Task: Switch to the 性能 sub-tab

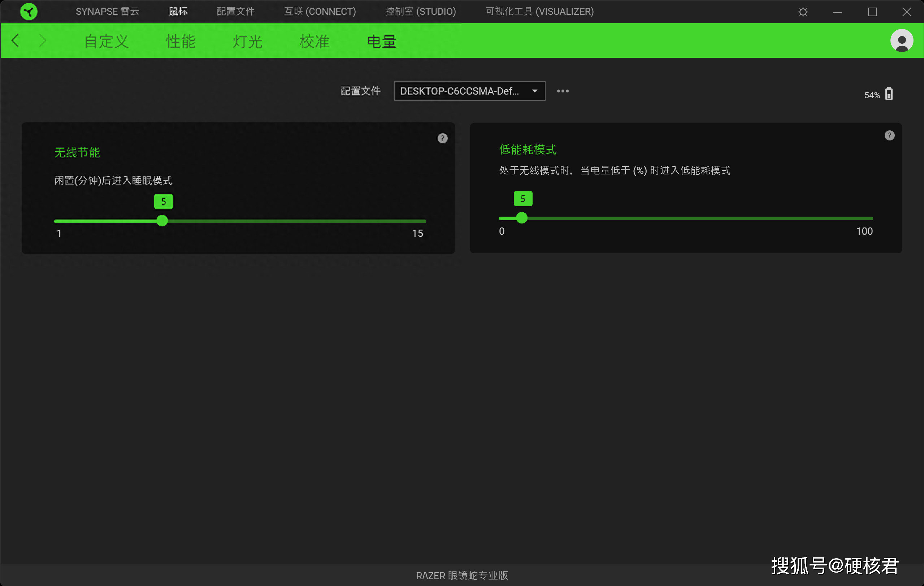Action: pos(181,41)
